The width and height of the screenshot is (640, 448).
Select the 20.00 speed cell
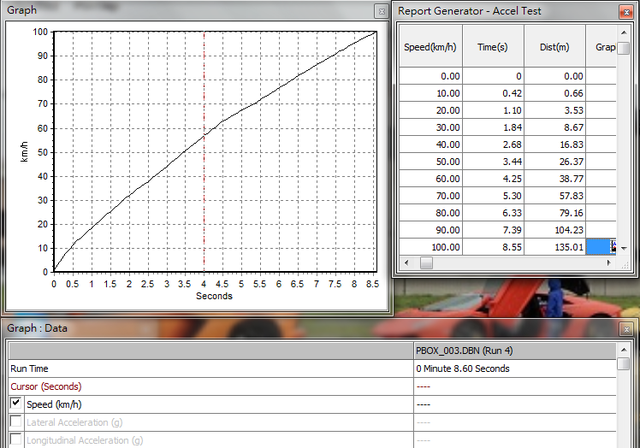pyautogui.click(x=431, y=111)
